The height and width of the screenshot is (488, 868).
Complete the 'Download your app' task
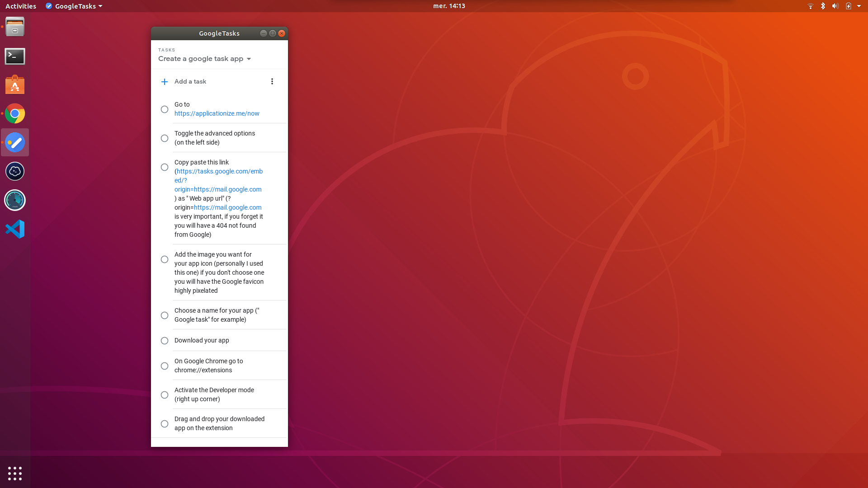(165, 341)
